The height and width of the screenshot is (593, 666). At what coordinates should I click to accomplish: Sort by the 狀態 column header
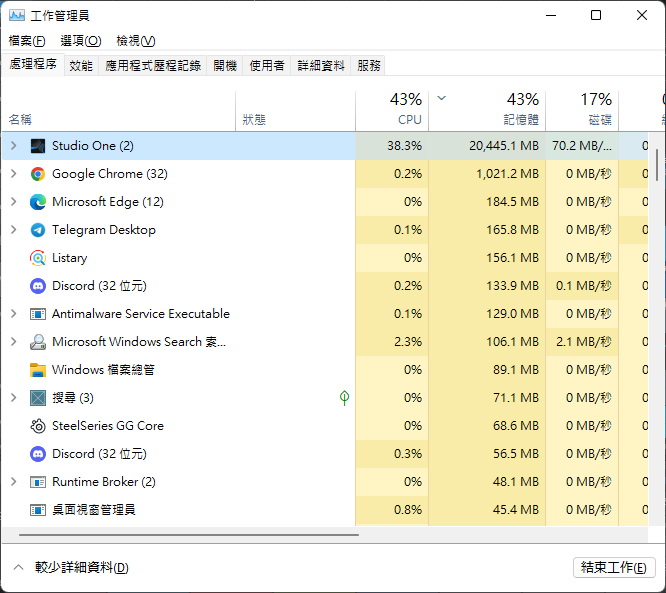295,110
